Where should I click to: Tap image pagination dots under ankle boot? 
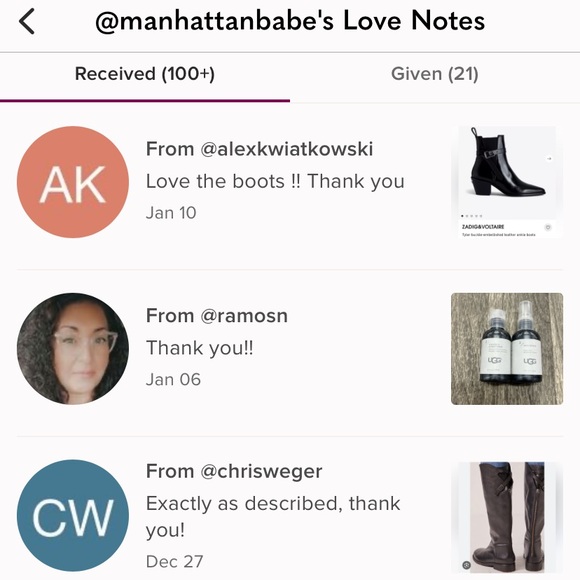point(472,216)
